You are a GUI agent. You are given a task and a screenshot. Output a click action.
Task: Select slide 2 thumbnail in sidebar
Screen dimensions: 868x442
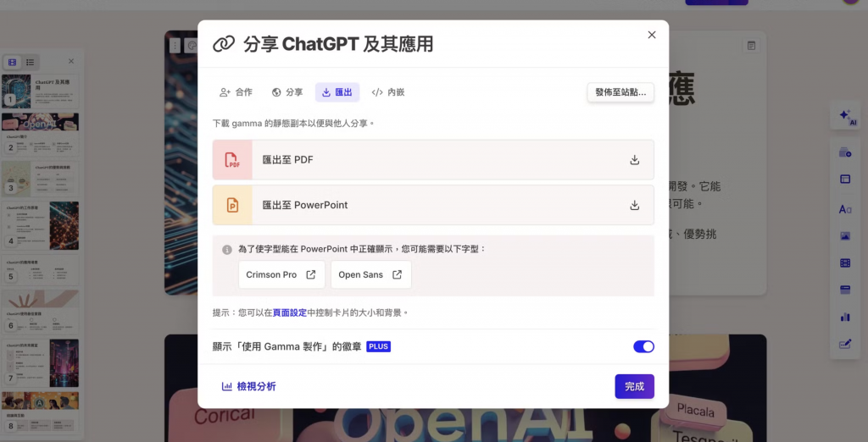(41, 135)
